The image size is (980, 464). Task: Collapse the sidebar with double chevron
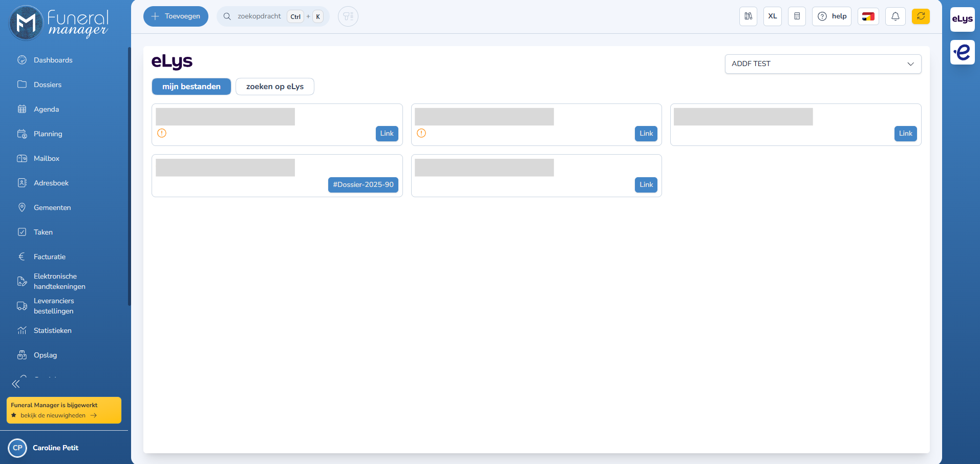point(16,384)
